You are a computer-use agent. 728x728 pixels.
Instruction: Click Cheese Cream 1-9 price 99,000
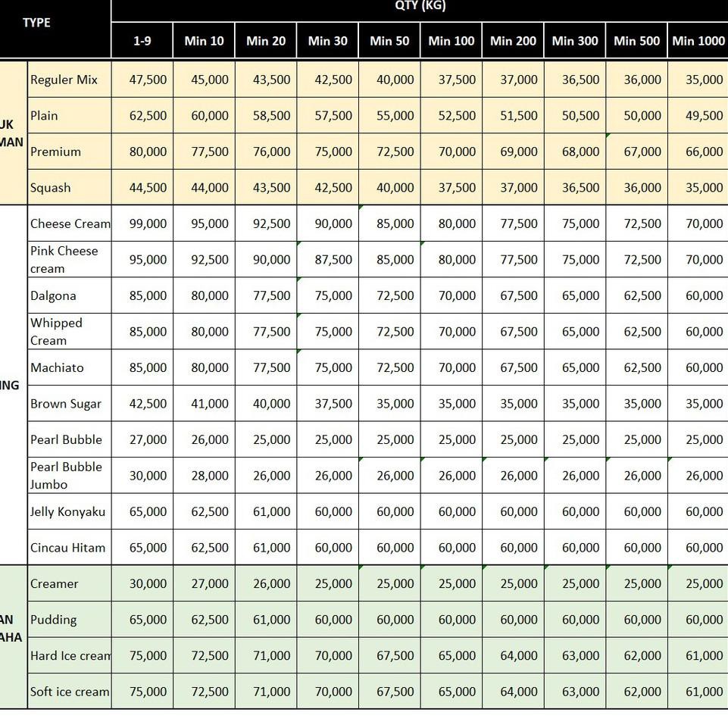click(142, 223)
